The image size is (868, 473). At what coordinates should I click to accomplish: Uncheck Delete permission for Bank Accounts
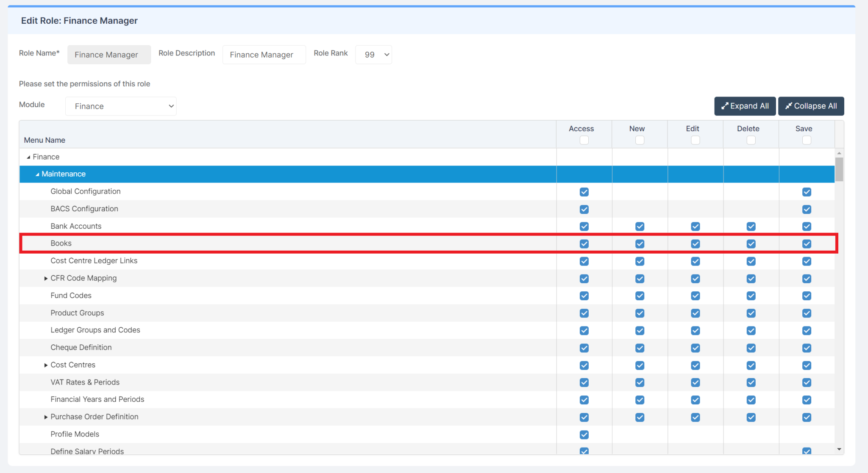click(751, 226)
